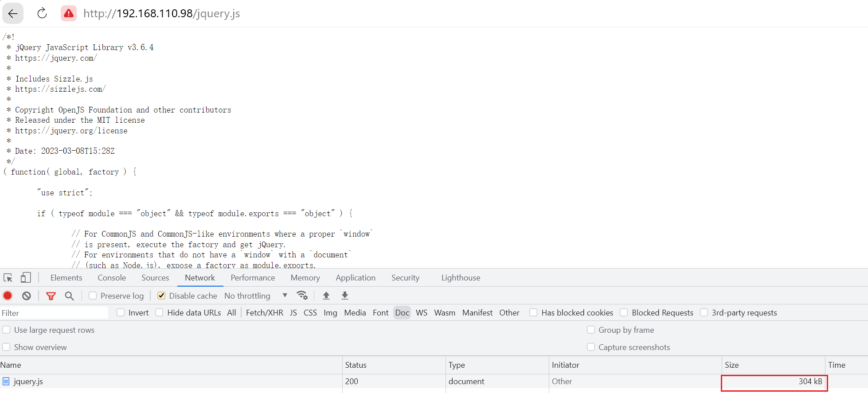Export HAR file with download arrow
This screenshot has width=868, height=393.
click(345, 296)
